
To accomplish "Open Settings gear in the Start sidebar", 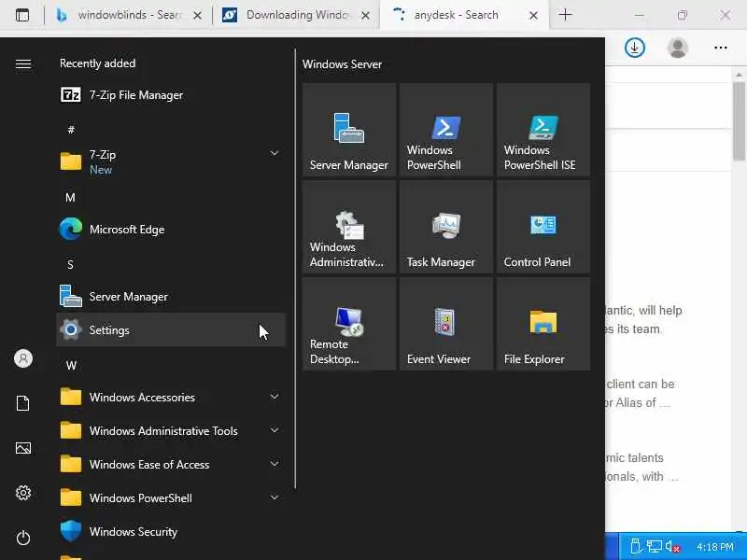I will pyautogui.click(x=22, y=493).
